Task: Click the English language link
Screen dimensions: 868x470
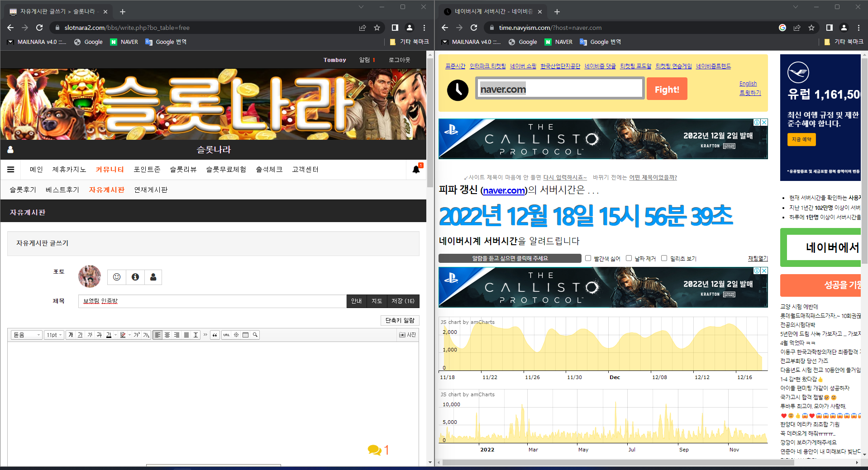Action: click(748, 83)
